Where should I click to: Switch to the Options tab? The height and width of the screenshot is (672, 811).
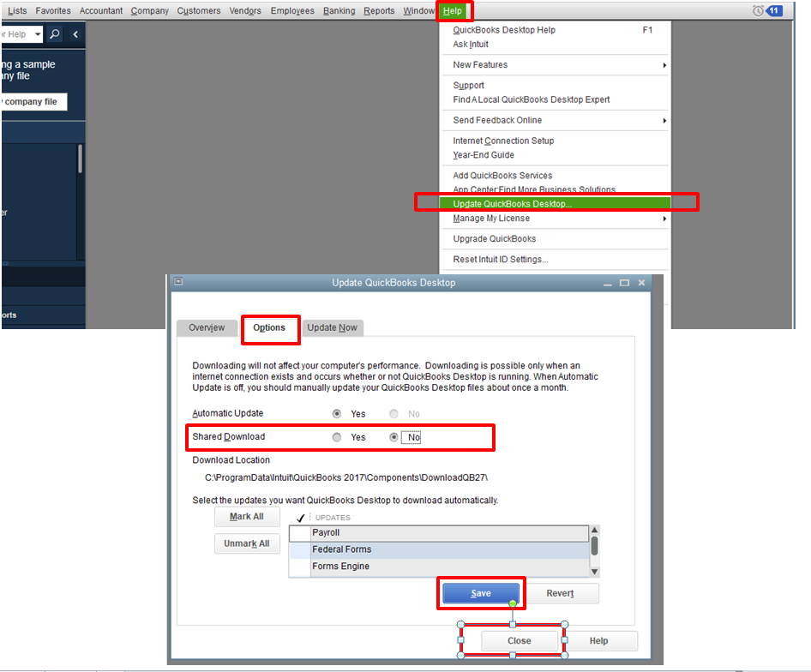[269, 328]
